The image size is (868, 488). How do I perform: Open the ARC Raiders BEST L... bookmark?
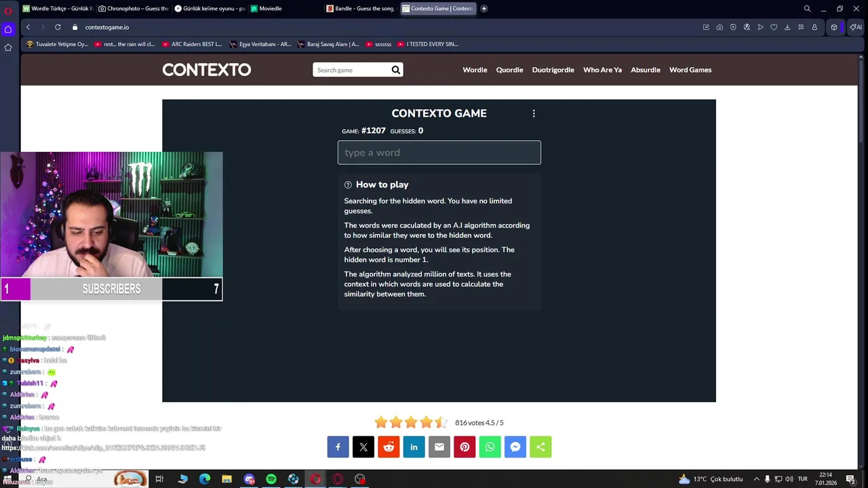pos(192,44)
